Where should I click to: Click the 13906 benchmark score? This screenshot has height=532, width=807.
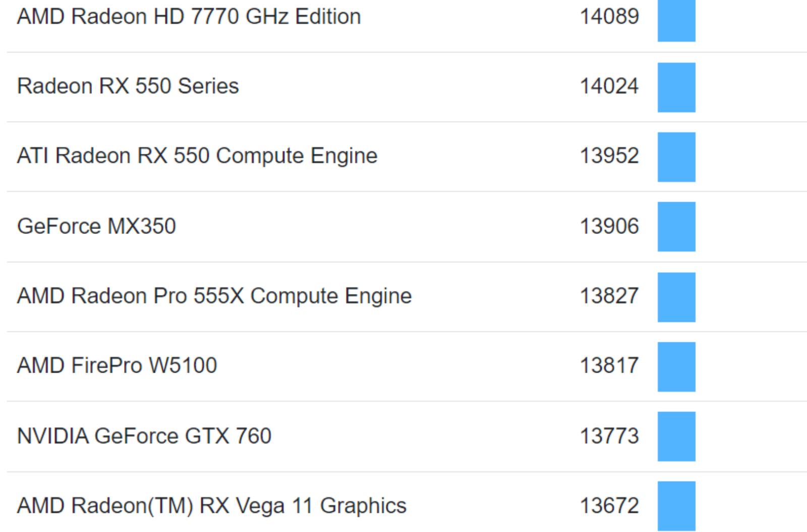pyautogui.click(x=609, y=225)
